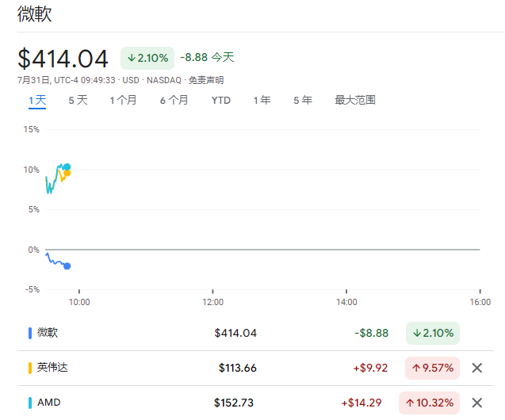This screenshot has width=505, height=420.
Task: Open the 免责声明 disclaimer link
Action: (206, 80)
